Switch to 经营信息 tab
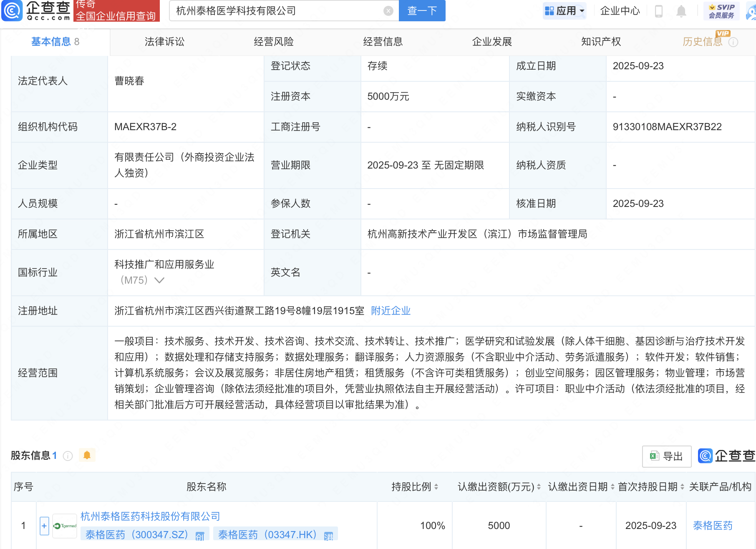The width and height of the screenshot is (756, 549). pyautogui.click(x=383, y=42)
